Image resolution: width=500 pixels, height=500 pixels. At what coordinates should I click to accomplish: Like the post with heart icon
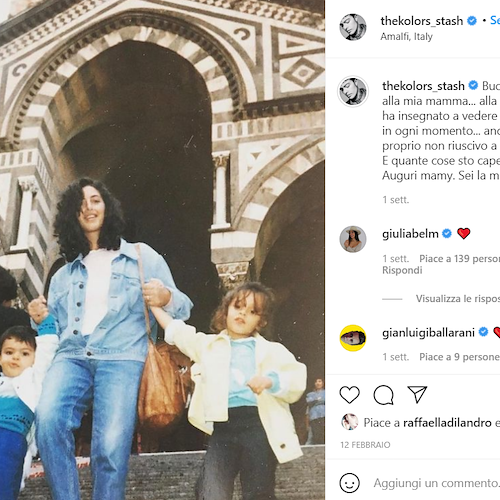349,395
